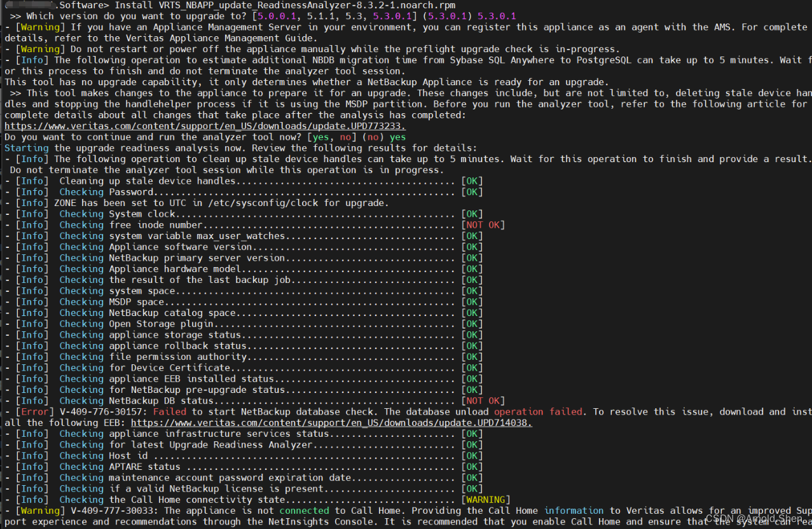Select the OK status for APTARE status
Viewport: 812px width, 529px height.
coord(472,467)
